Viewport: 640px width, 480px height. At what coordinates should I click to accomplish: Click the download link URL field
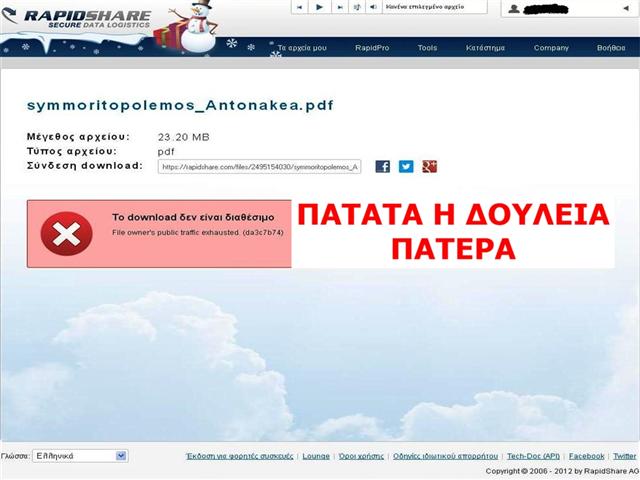tap(260, 166)
